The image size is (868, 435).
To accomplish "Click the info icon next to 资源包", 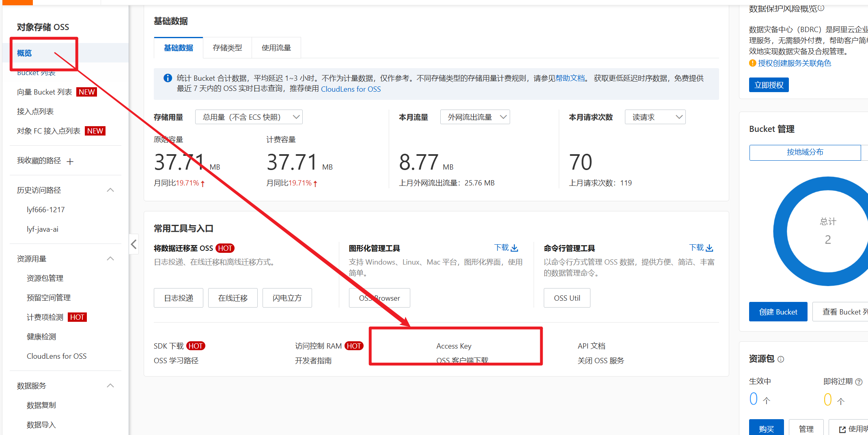I will tap(781, 359).
